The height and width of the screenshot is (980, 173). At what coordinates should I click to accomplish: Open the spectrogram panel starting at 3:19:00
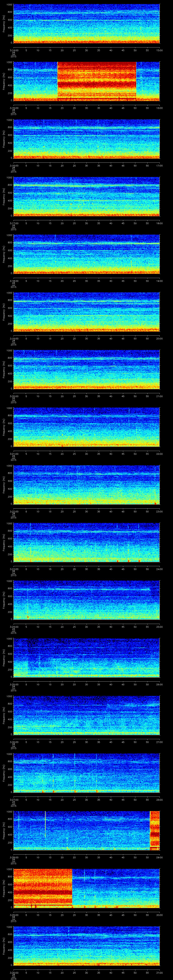pos(86,312)
